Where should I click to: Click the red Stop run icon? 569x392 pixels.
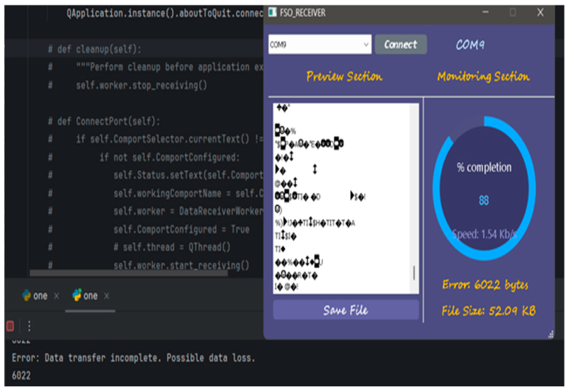(10, 326)
